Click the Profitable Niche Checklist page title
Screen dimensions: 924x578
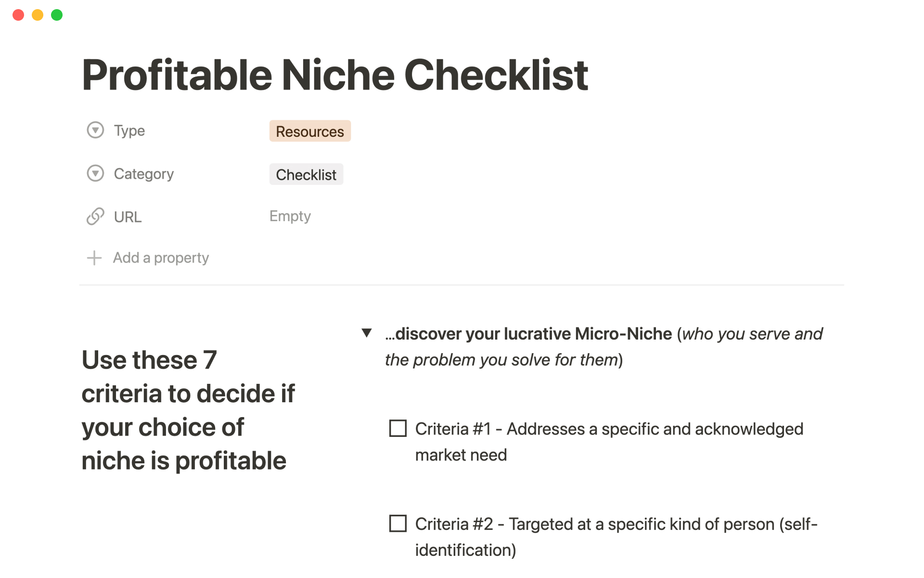click(x=335, y=75)
